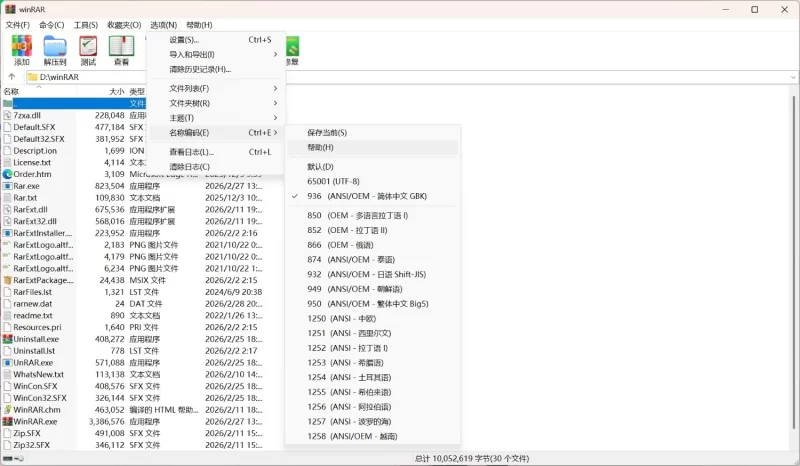Click the folder icon in address bar
The width and height of the screenshot is (800, 466).
coord(33,77)
